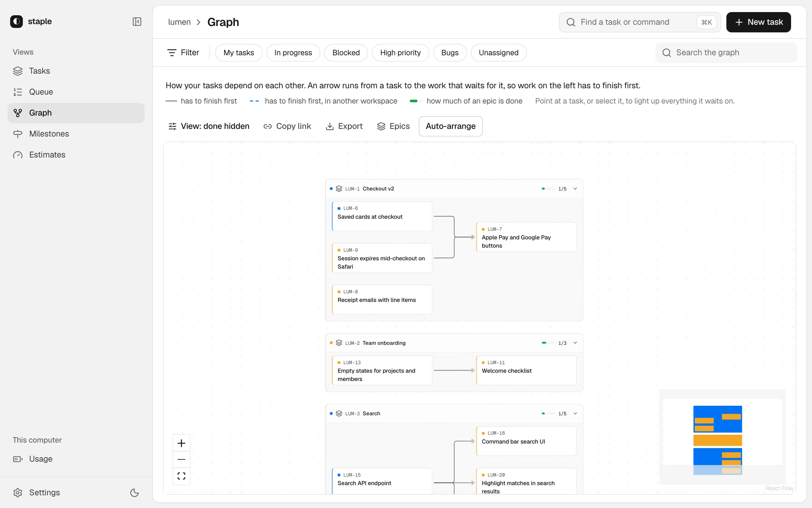Select the LUM-9 Session expires node

pyautogui.click(x=382, y=258)
